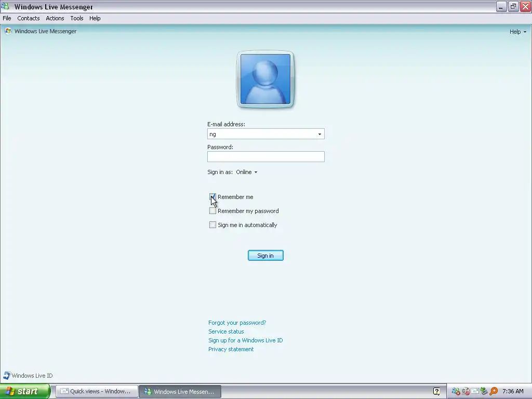Open the Contacts menu
Screen dimensions: 532x399
(29, 18)
